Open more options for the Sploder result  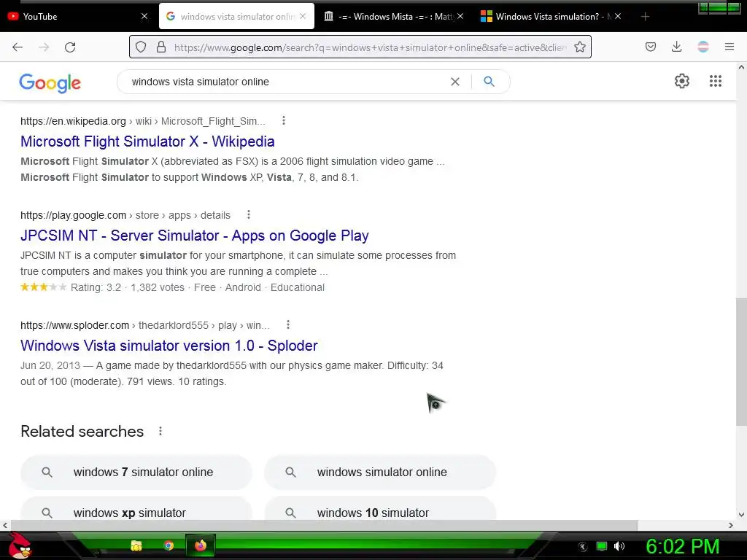coord(287,324)
